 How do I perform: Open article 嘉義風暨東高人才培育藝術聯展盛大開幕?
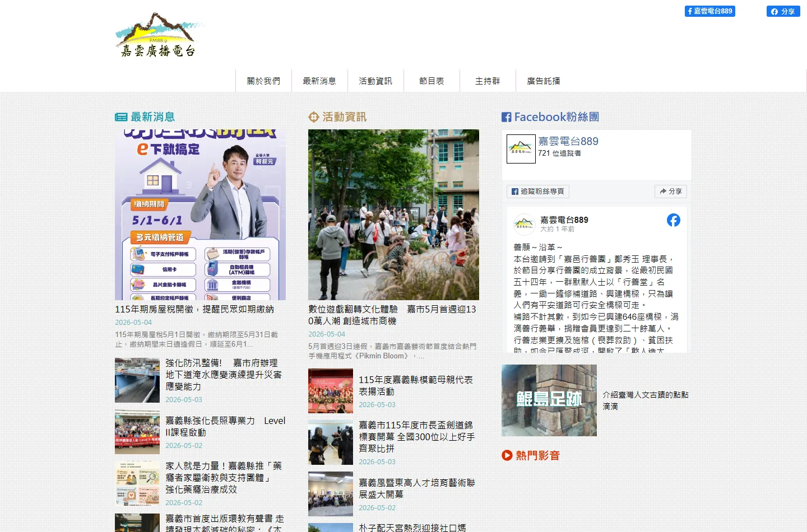417,488
